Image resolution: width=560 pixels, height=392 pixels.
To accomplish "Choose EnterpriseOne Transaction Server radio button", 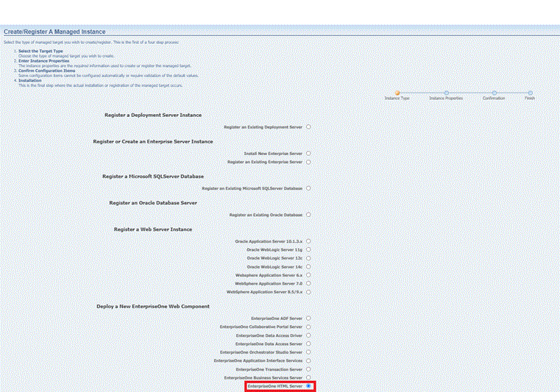I will pos(308,369).
